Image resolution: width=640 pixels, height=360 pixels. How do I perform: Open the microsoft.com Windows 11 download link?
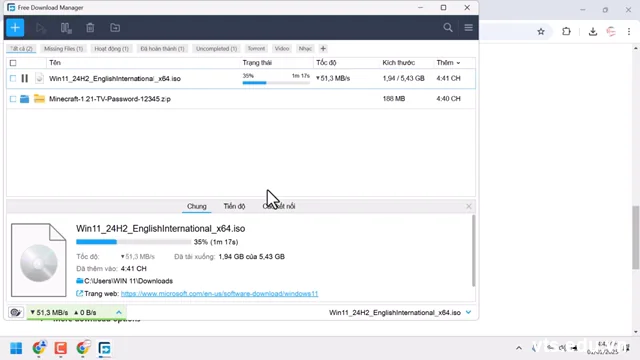tap(219, 293)
